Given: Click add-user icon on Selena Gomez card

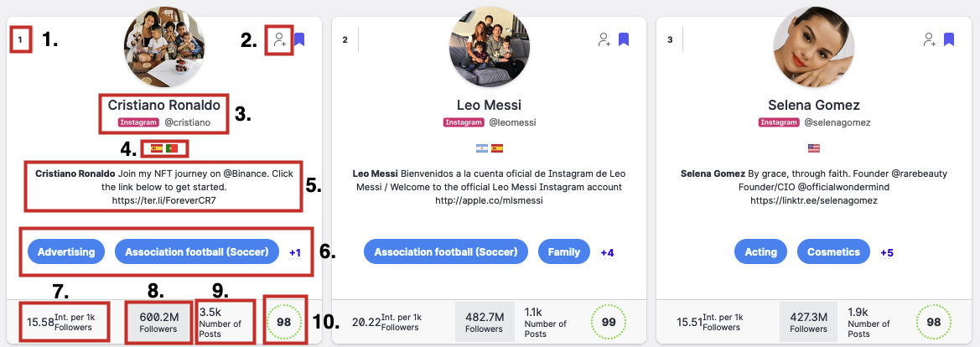Looking at the screenshot, I should (929, 39).
